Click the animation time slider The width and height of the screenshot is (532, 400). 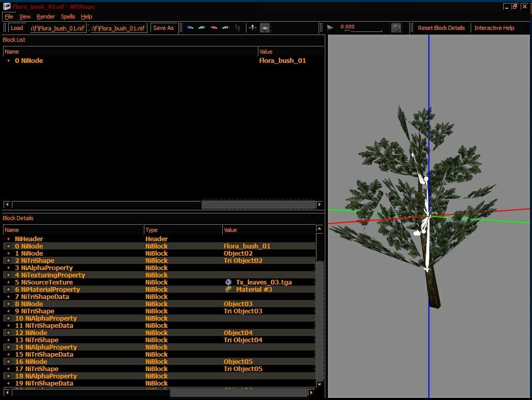(363, 30)
